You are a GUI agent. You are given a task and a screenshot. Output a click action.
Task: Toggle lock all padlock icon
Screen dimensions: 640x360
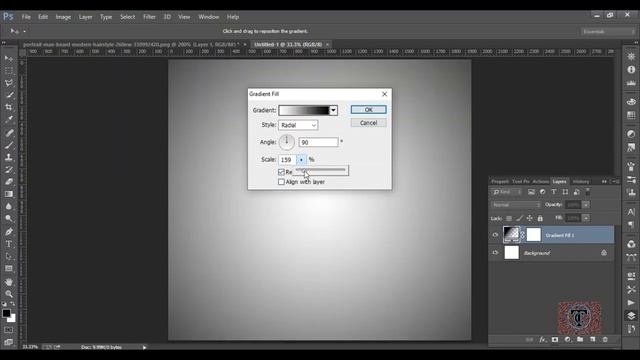click(x=540, y=218)
